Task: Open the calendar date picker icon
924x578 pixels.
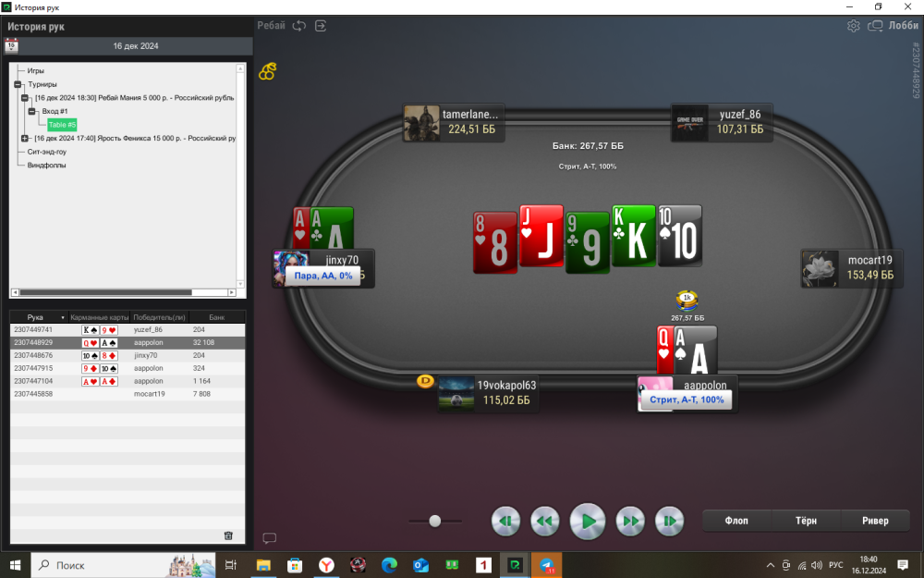Action: tap(12, 44)
